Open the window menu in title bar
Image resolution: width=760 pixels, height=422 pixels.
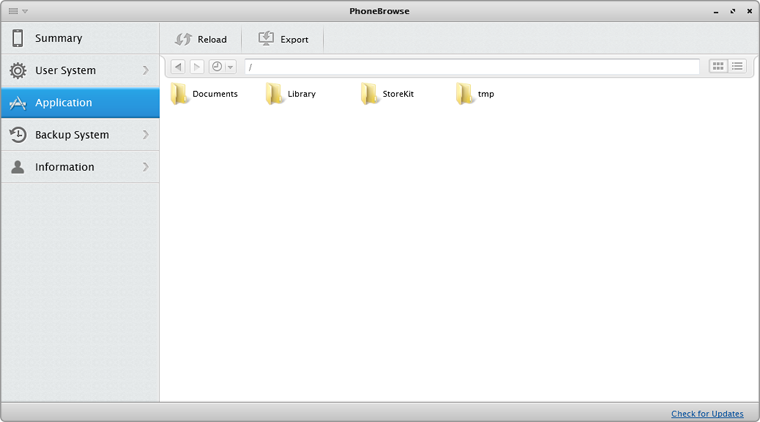[18, 11]
